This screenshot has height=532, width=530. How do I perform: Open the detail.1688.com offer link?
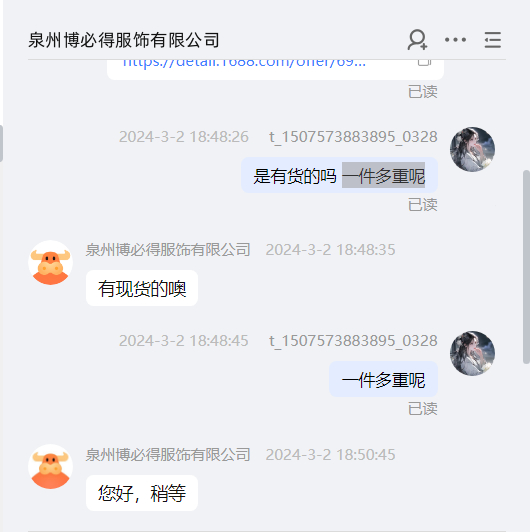coord(244,63)
